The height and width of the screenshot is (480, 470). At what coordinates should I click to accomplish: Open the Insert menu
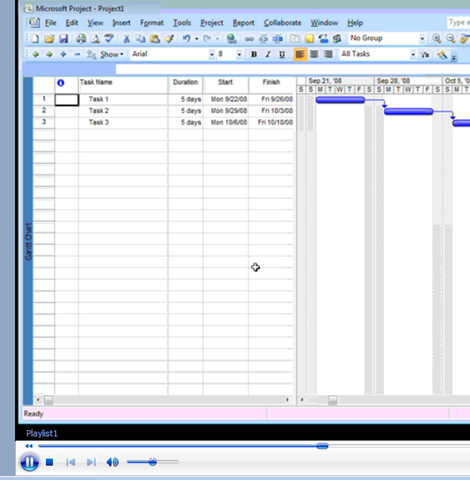point(121,23)
